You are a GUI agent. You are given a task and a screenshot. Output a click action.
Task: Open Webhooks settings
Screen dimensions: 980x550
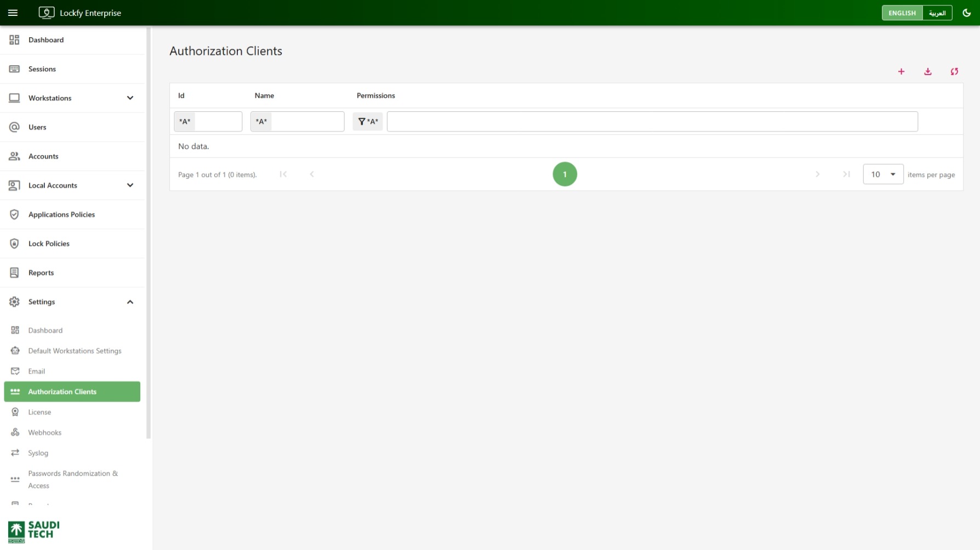point(72,432)
